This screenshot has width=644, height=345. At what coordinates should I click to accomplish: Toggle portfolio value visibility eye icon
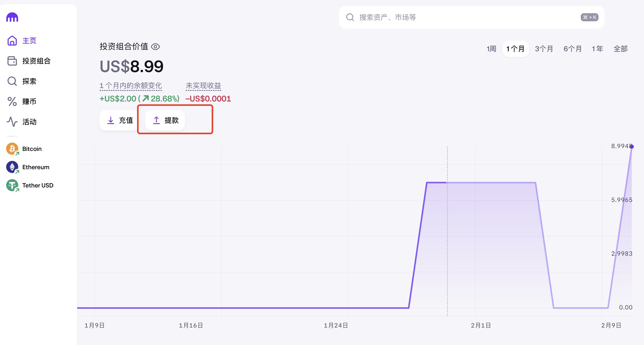[x=155, y=47]
